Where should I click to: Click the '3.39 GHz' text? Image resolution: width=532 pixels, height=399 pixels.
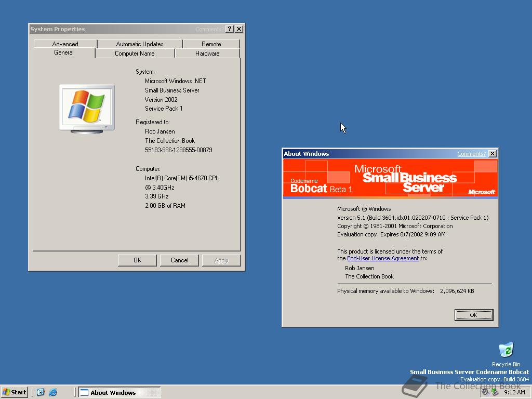point(157,196)
